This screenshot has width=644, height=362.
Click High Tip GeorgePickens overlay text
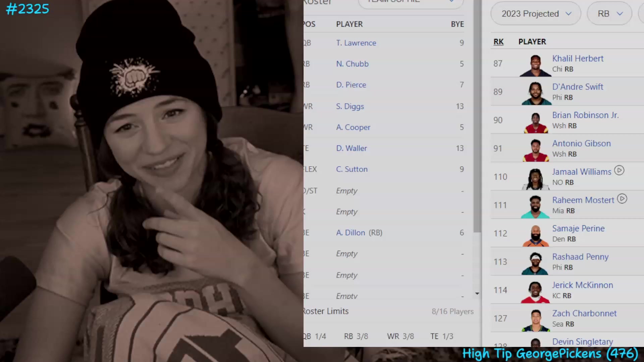550,354
